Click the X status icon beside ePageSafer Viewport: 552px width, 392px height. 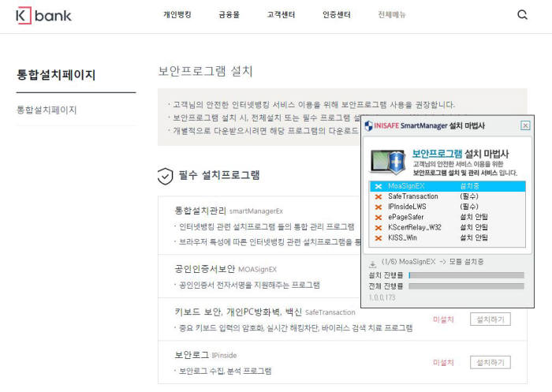point(379,218)
